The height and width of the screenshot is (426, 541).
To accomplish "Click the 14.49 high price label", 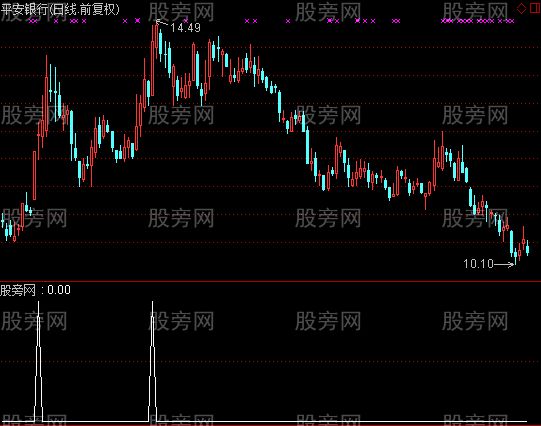I will tap(185, 27).
